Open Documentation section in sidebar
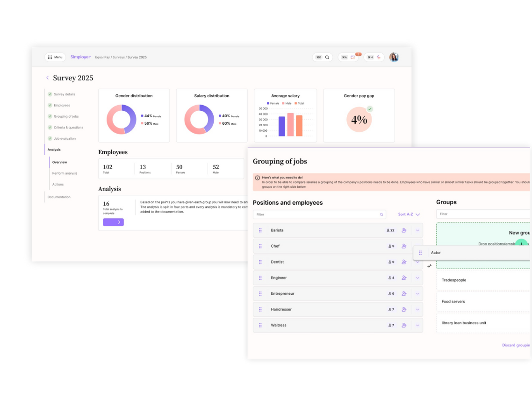 (x=59, y=197)
